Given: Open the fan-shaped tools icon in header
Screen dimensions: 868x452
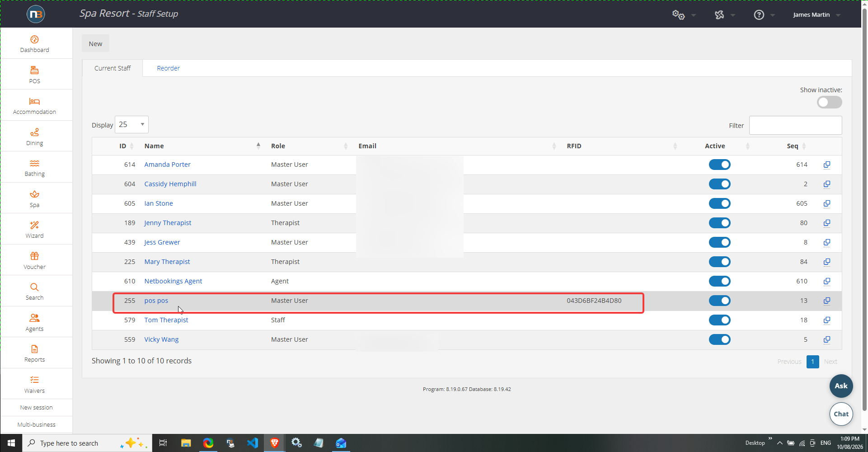Looking at the screenshot, I should 719,15.
